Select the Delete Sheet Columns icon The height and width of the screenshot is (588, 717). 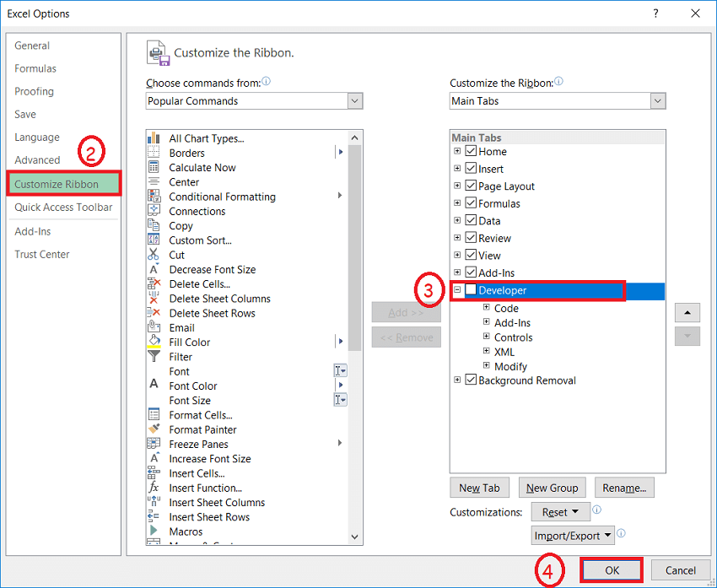tap(154, 298)
